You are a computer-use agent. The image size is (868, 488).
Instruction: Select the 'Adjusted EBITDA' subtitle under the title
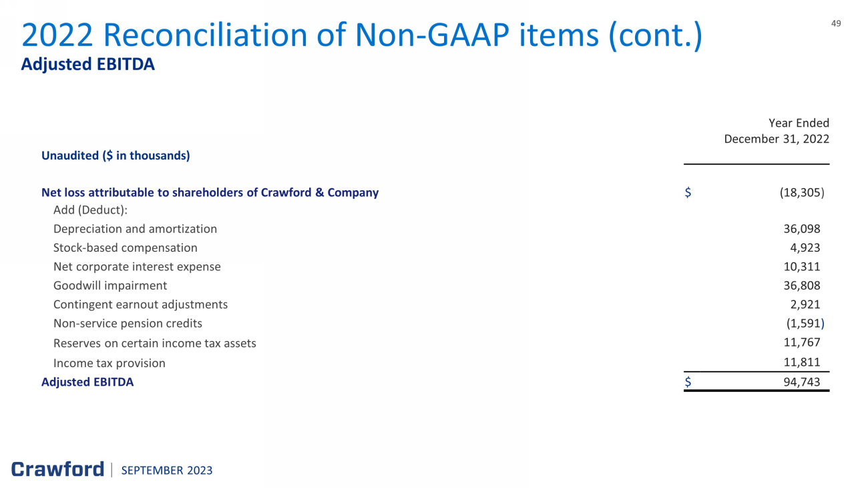point(87,65)
